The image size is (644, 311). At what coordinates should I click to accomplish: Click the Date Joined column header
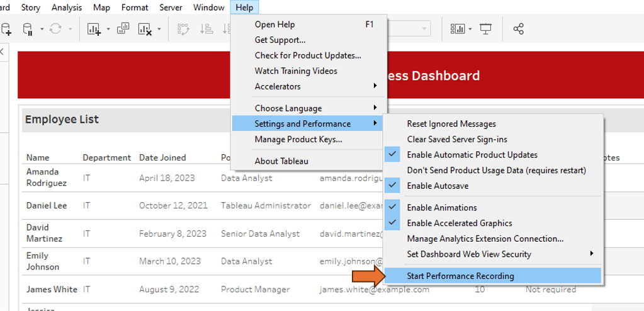(162, 157)
